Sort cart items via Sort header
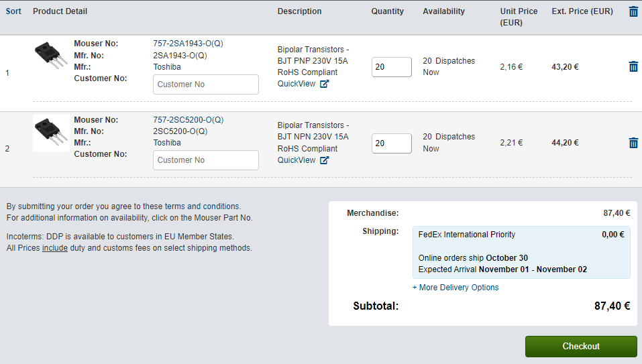 click(x=13, y=11)
